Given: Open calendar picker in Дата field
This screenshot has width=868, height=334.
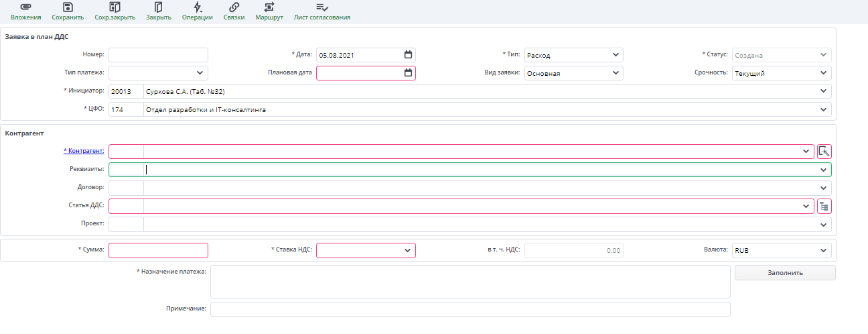Looking at the screenshot, I should pyautogui.click(x=408, y=55).
